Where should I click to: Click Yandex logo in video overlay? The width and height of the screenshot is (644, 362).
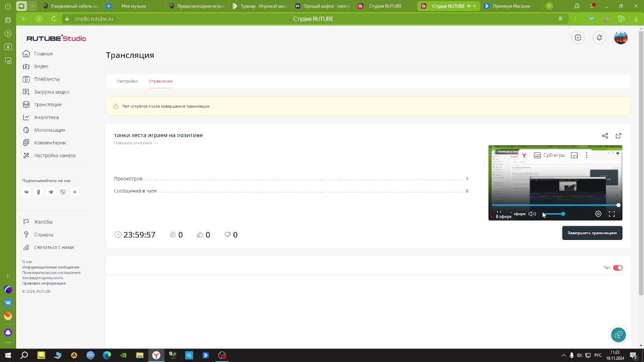click(524, 155)
